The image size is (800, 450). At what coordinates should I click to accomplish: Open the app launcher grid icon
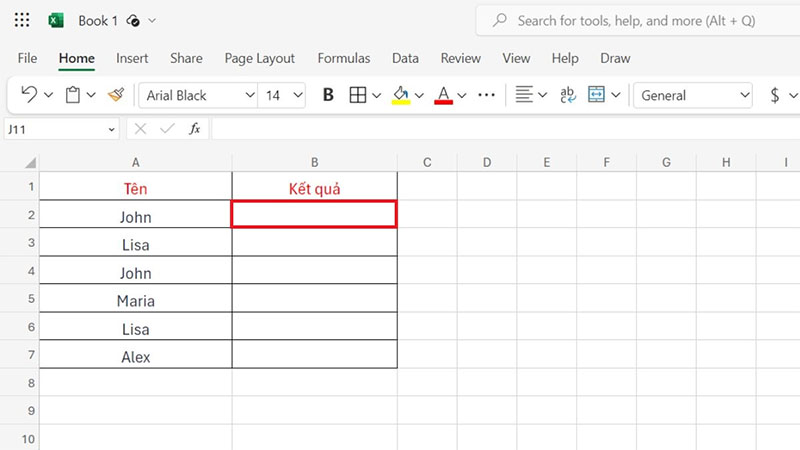[23, 20]
